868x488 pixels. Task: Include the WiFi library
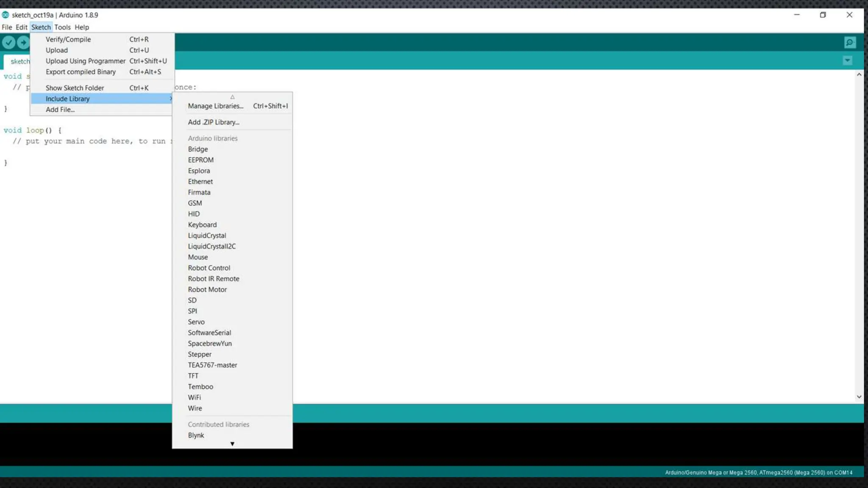232,398
